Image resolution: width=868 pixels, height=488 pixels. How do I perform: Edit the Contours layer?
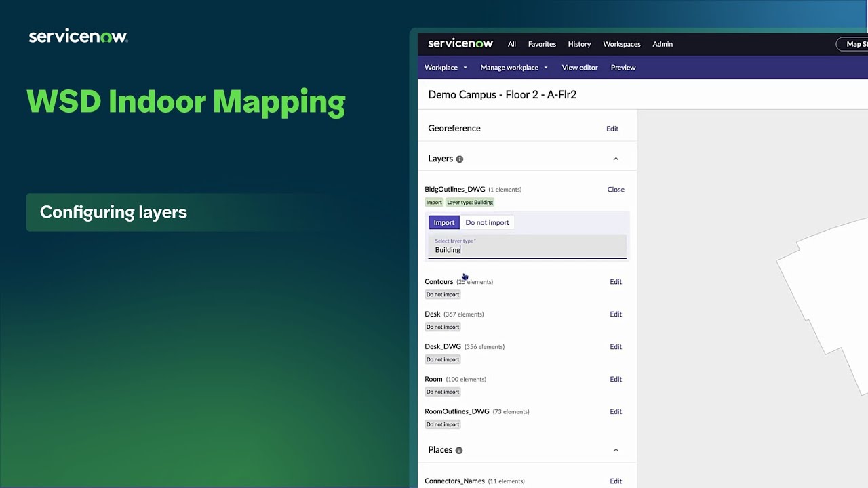(616, 281)
